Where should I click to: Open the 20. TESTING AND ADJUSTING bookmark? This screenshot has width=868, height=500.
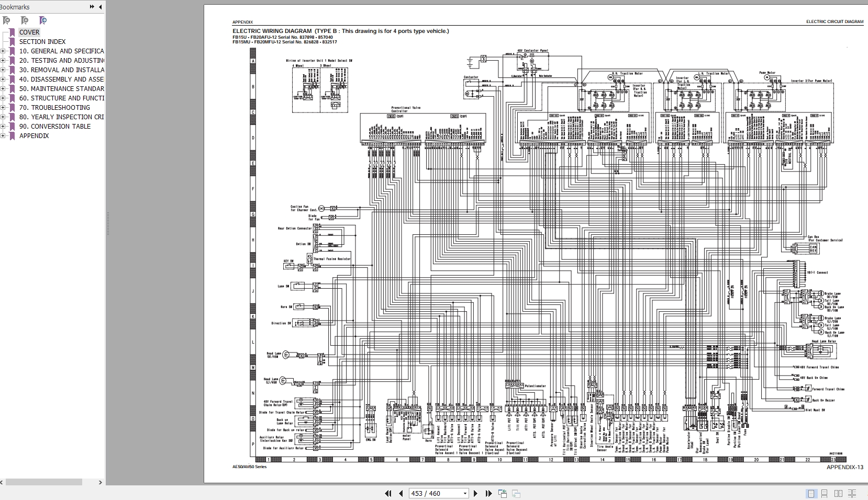pyautogui.click(x=61, y=60)
